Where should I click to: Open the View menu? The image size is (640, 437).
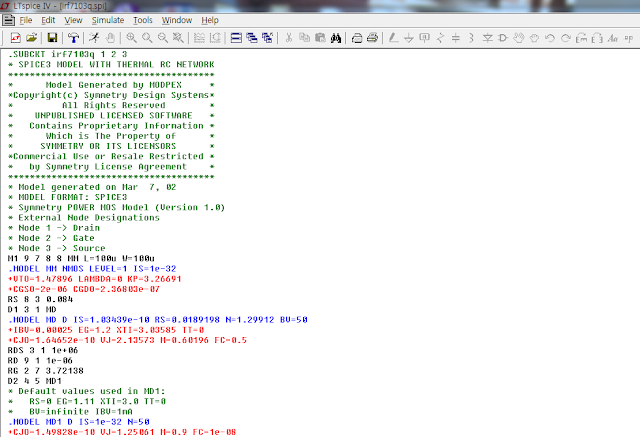tap(73, 20)
